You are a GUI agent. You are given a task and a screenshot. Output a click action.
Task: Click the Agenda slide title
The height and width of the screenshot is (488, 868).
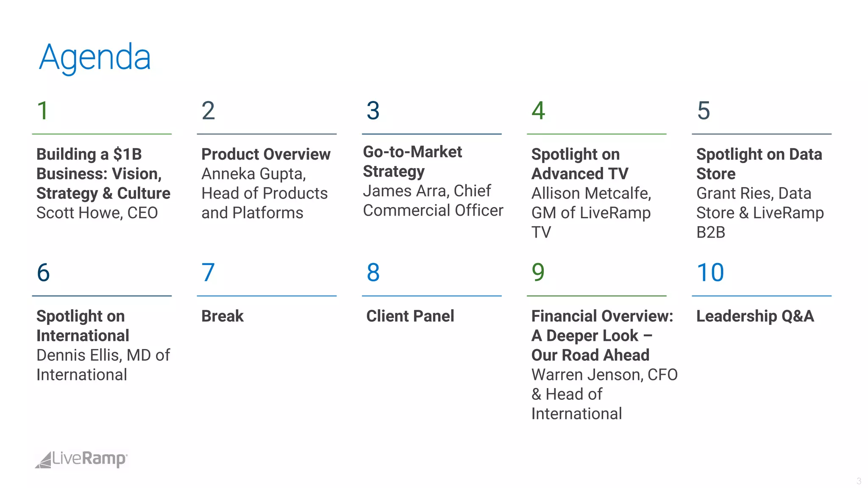click(95, 57)
